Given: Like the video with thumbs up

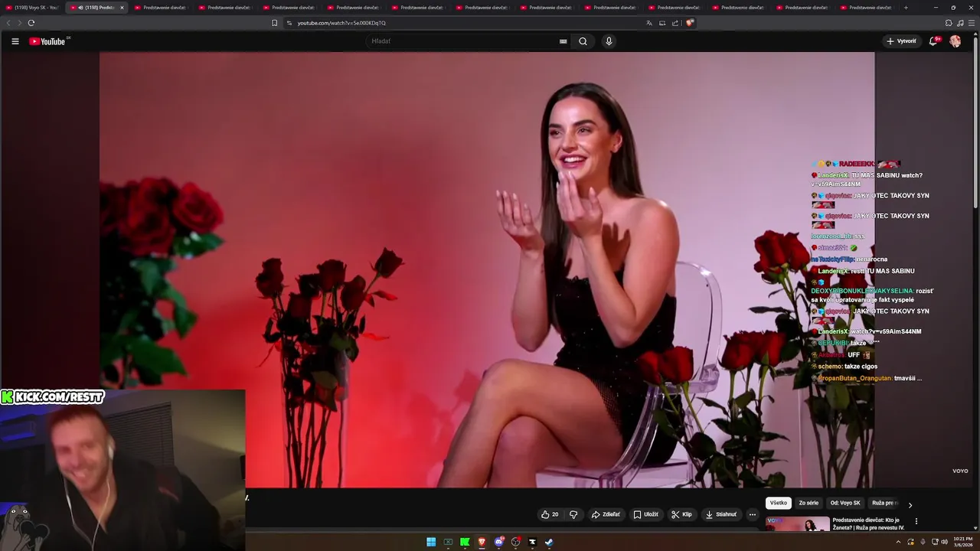Looking at the screenshot, I should (x=550, y=514).
